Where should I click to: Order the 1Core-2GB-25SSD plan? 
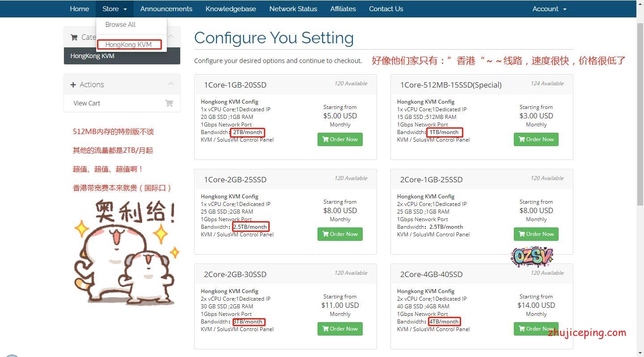(x=340, y=234)
